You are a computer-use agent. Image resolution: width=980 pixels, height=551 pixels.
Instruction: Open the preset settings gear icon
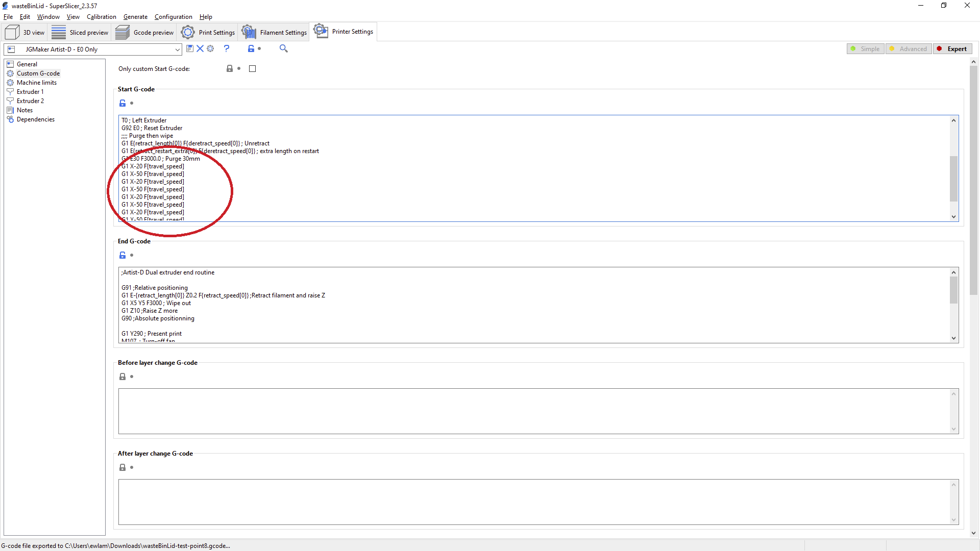point(210,48)
